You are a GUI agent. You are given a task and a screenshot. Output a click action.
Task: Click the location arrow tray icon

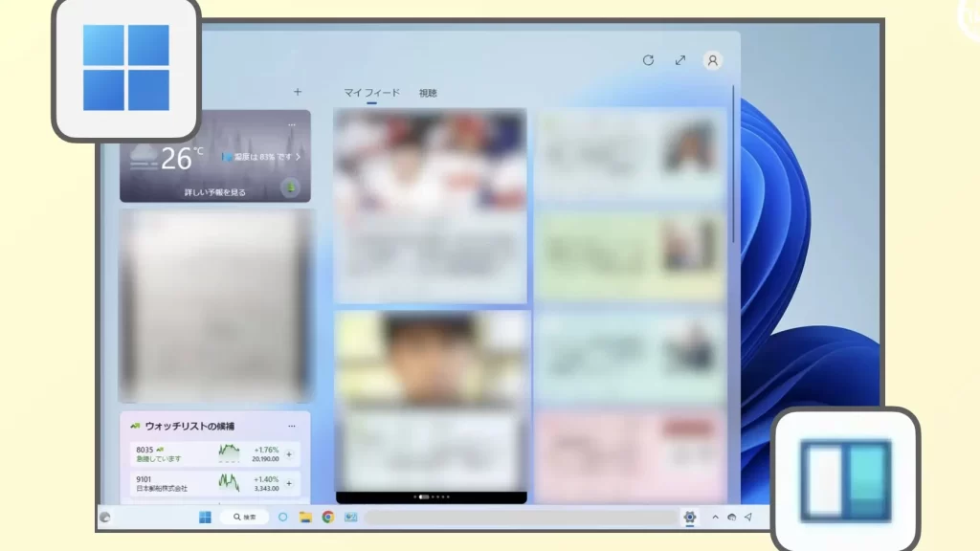coord(748,518)
